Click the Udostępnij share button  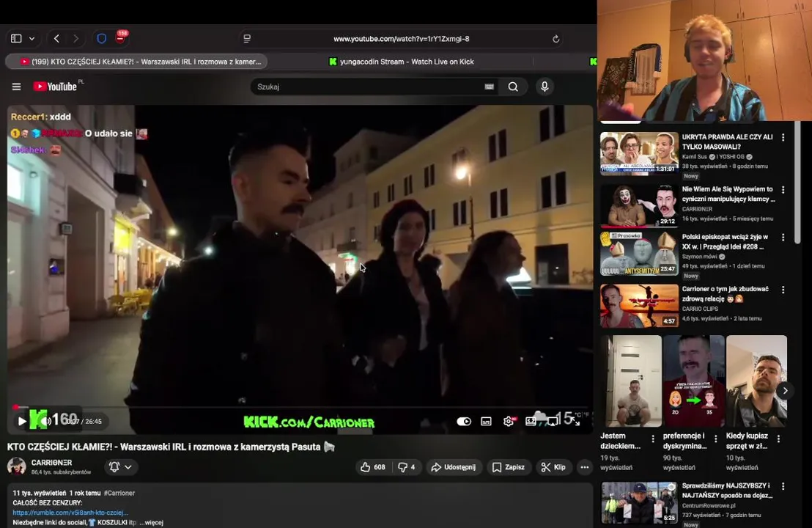pyautogui.click(x=454, y=467)
